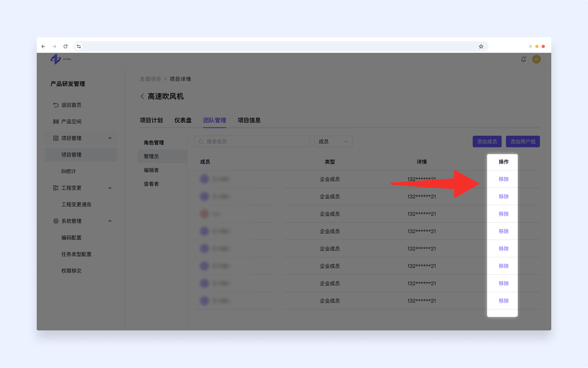Image resolution: width=588 pixels, height=368 pixels.
Task: Go back using arrow beside 高速吹风机
Action: click(x=142, y=96)
